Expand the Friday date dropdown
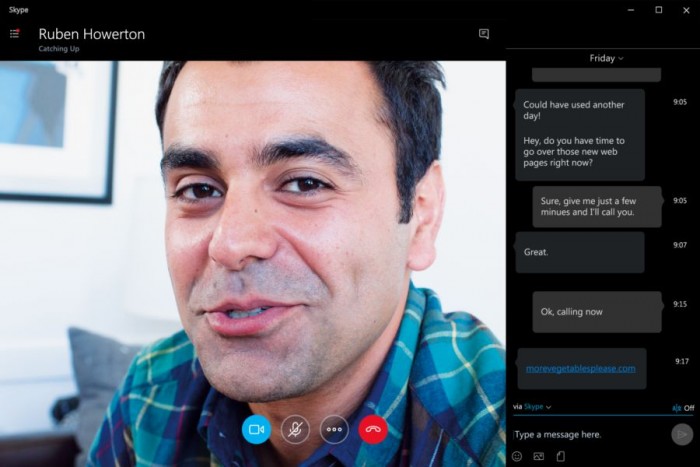The width and height of the screenshot is (700, 467). 606,58
